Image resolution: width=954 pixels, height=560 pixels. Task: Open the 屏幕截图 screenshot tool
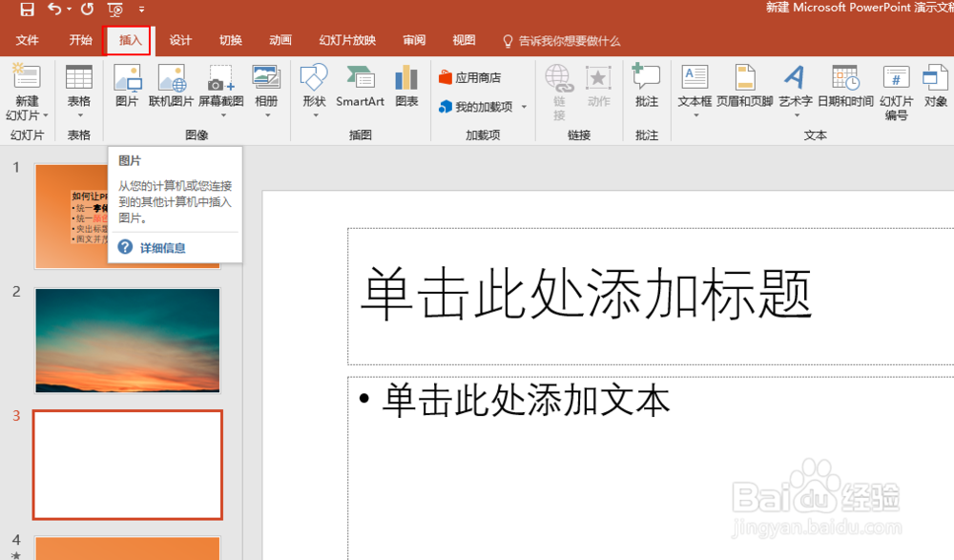click(221, 92)
